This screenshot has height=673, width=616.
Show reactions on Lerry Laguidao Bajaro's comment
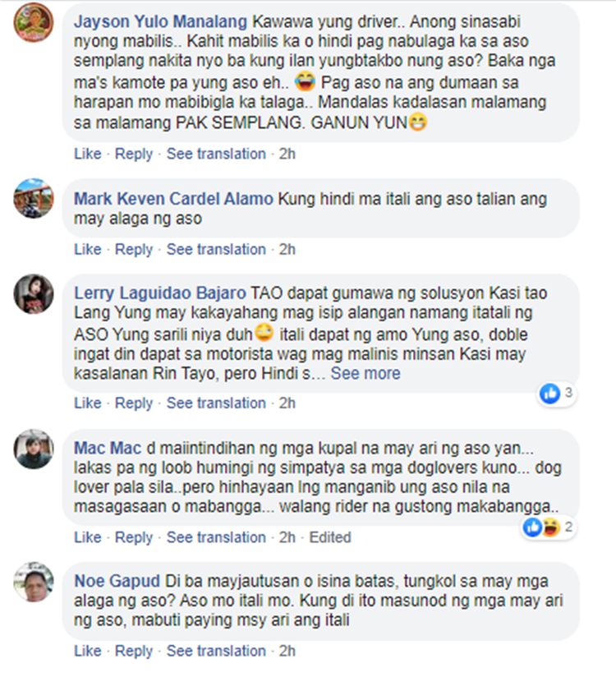[557, 393]
